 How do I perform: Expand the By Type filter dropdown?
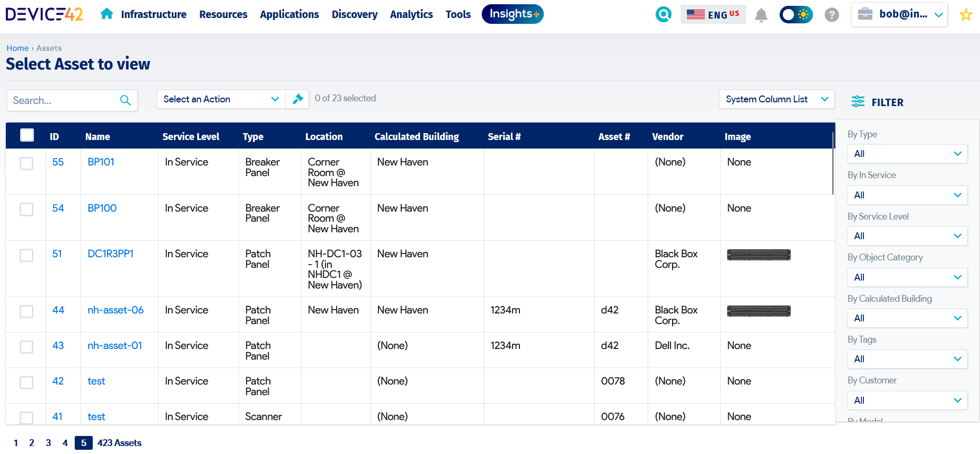click(x=907, y=154)
